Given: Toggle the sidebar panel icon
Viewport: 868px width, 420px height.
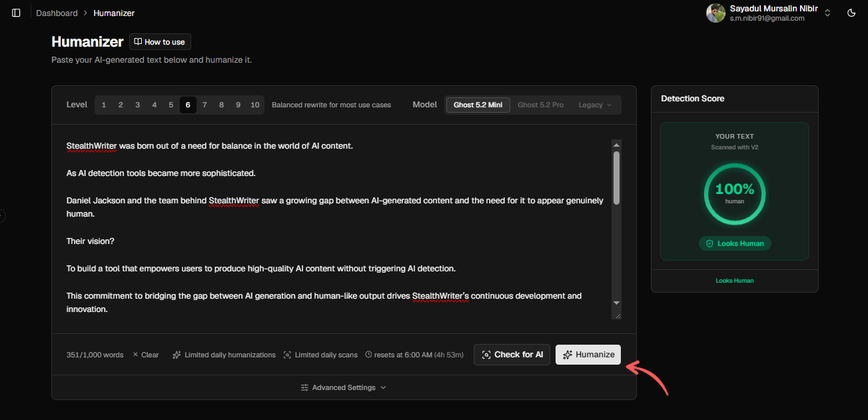Looking at the screenshot, I should point(16,13).
